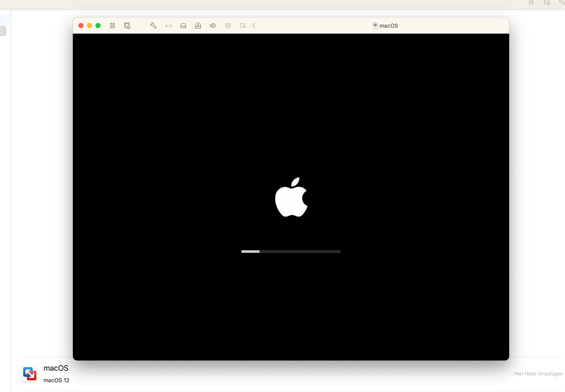
Task: Zoom the VM window with green button
Action: (98, 25)
